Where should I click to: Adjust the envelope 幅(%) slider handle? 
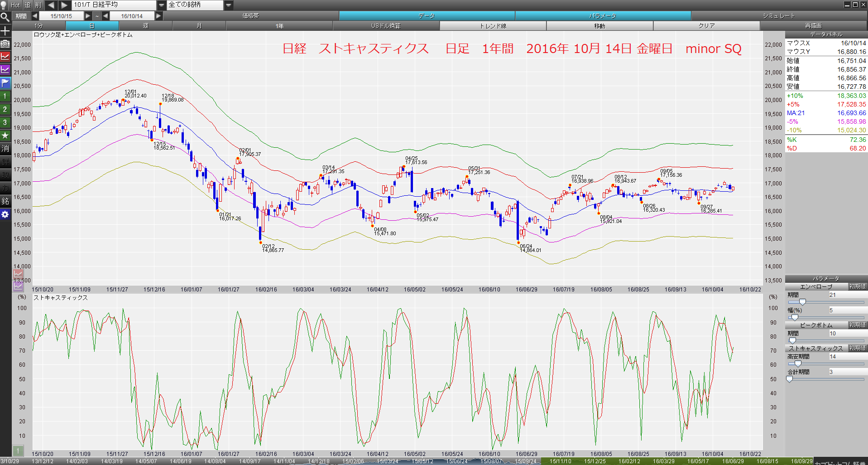(794, 317)
